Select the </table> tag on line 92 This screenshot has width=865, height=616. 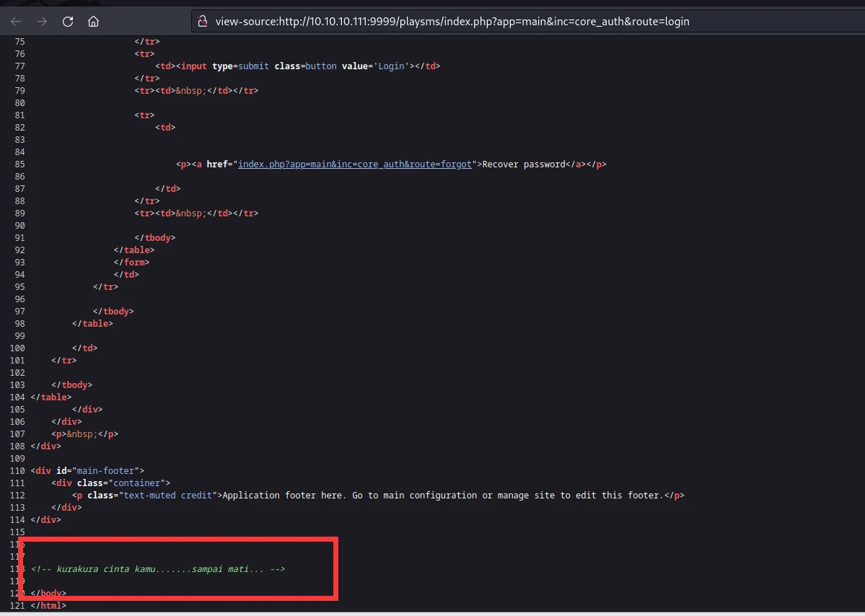[x=134, y=250]
